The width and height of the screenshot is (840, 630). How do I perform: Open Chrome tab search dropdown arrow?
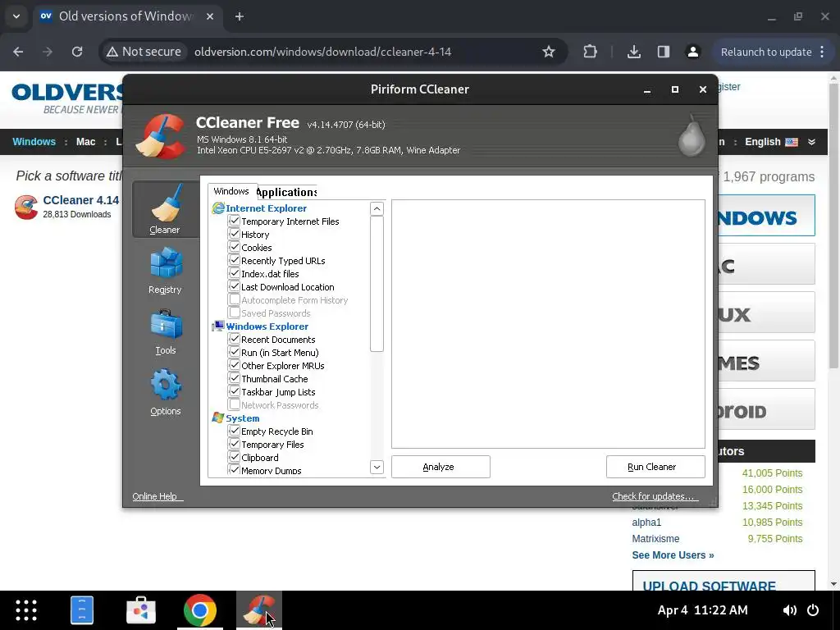point(16,16)
